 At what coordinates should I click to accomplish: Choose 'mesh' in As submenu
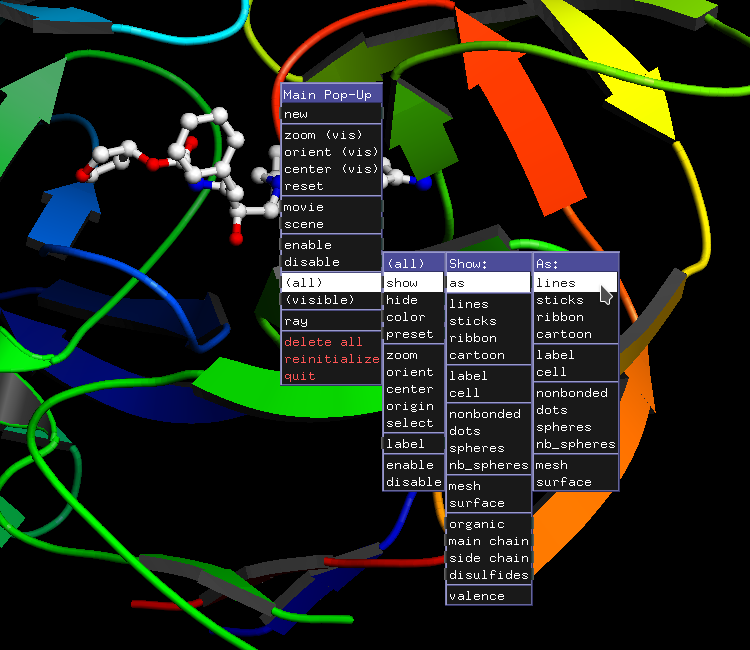click(575, 465)
